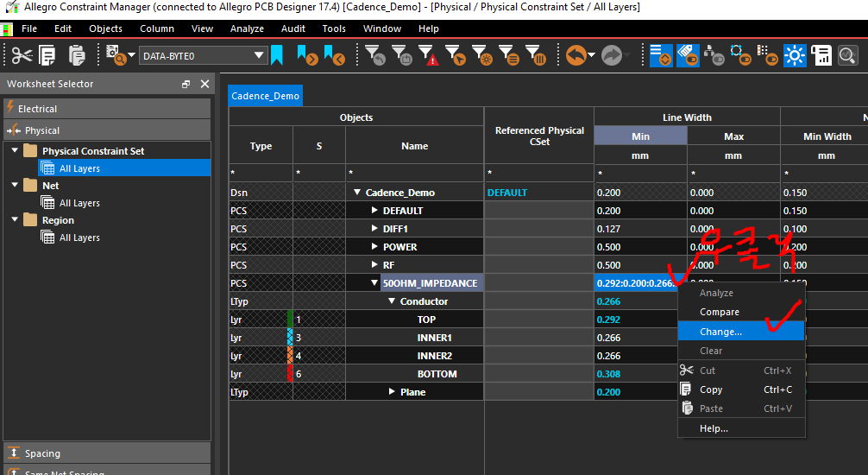Toggle the tag labels blue icon
868x475 pixels.
(x=688, y=55)
